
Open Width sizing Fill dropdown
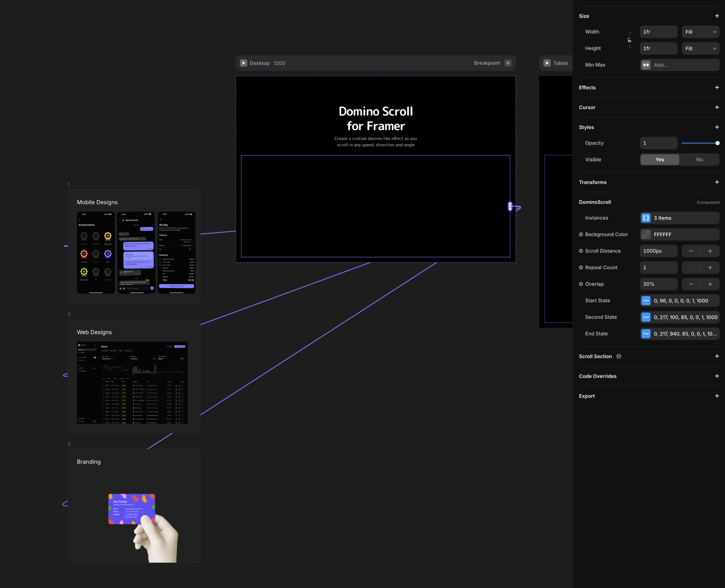(700, 32)
